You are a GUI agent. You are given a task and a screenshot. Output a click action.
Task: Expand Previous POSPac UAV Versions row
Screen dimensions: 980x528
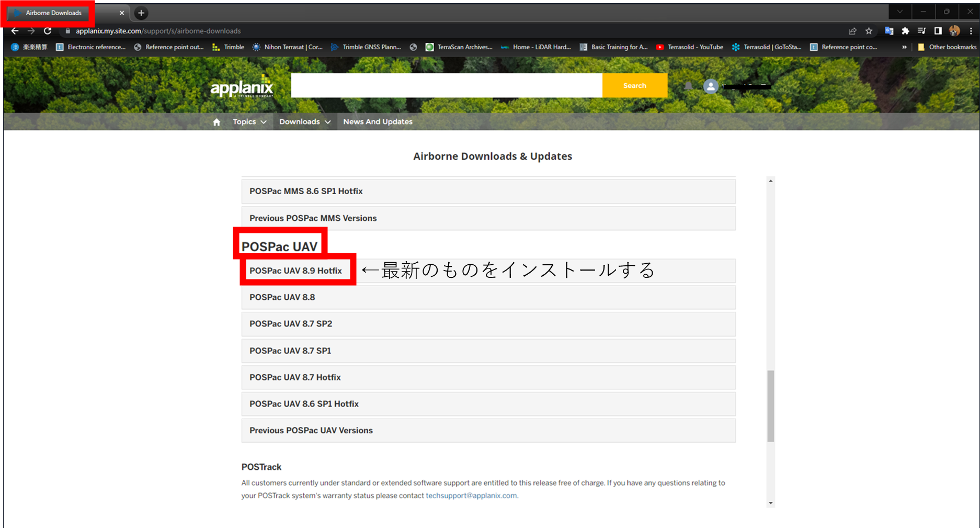(x=488, y=431)
